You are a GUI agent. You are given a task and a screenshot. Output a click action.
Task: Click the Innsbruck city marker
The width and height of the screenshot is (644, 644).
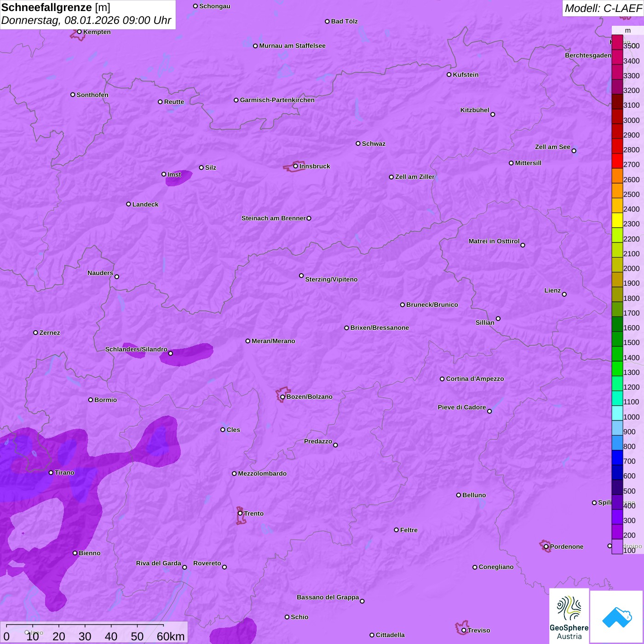point(296,166)
